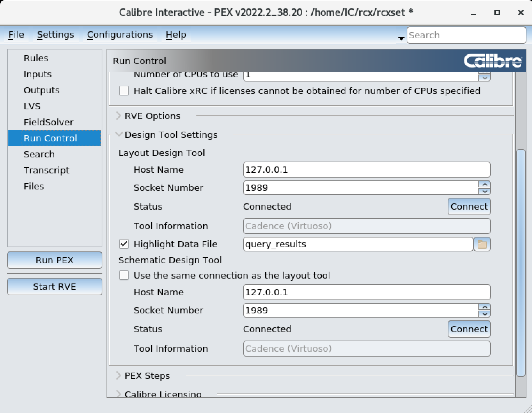
Task: Expand the RVE Options section
Action: tap(118, 116)
